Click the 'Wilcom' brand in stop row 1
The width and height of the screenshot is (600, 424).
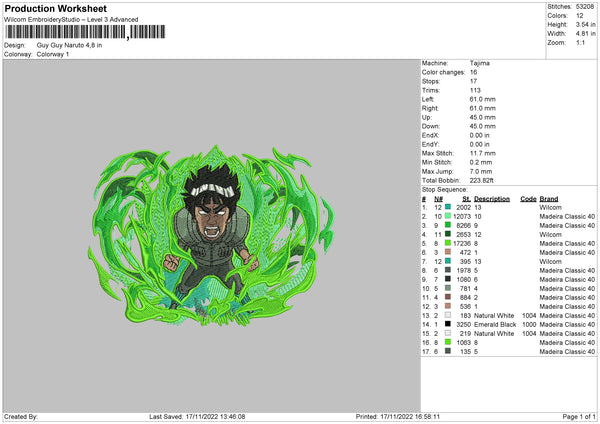(550, 207)
